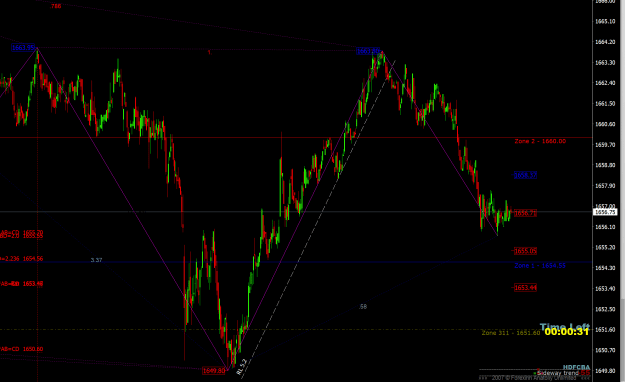Click 1661.50 on the price axis
This screenshot has height=382, width=625.
point(605,104)
